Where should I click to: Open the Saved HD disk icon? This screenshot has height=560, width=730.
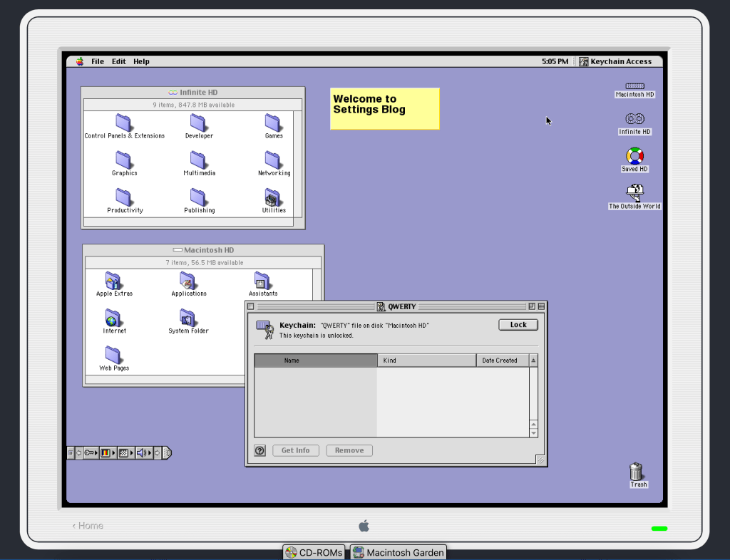(634, 156)
